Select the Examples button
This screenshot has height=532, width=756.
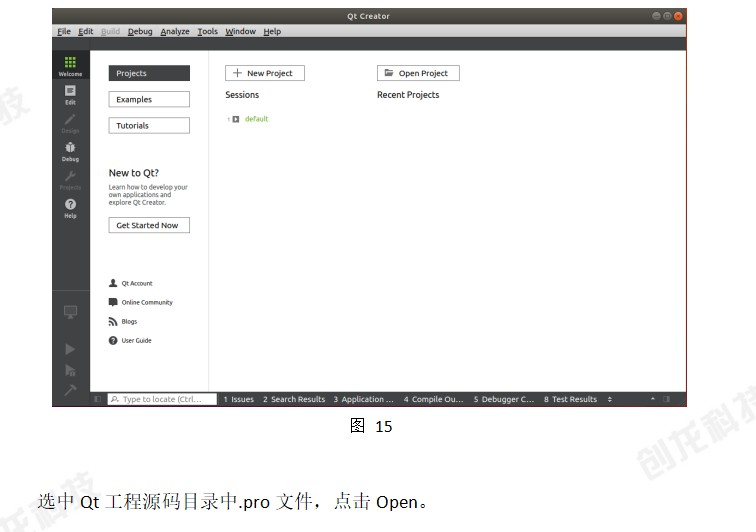click(149, 99)
